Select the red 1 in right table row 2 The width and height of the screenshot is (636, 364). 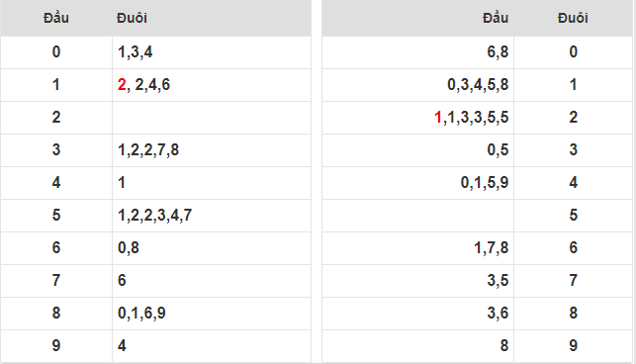pos(437,118)
